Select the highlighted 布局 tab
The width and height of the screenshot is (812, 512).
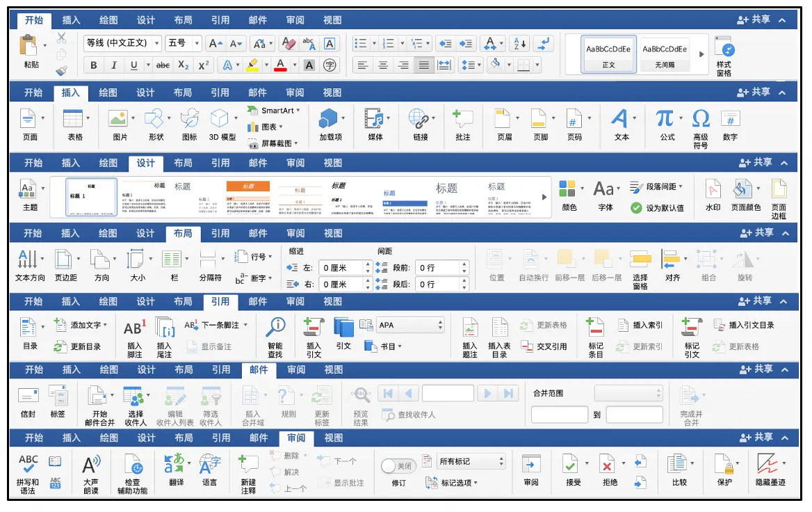tap(183, 234)
